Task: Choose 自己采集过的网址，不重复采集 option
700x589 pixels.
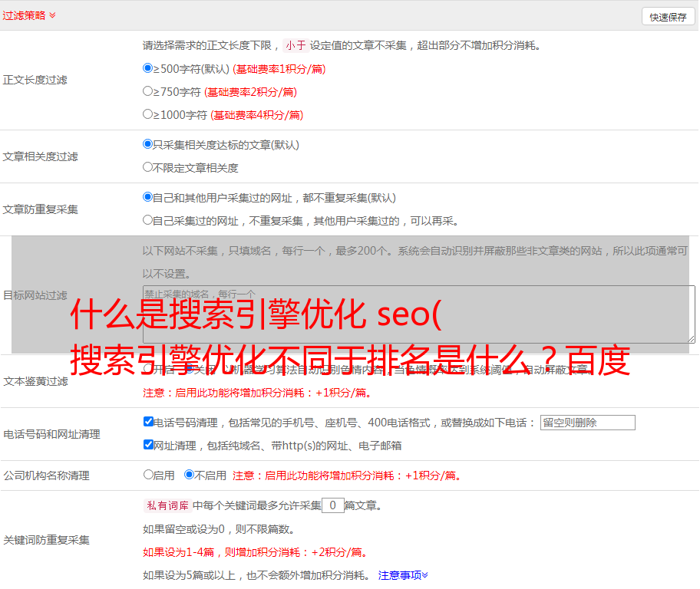Action: (147, 220)
